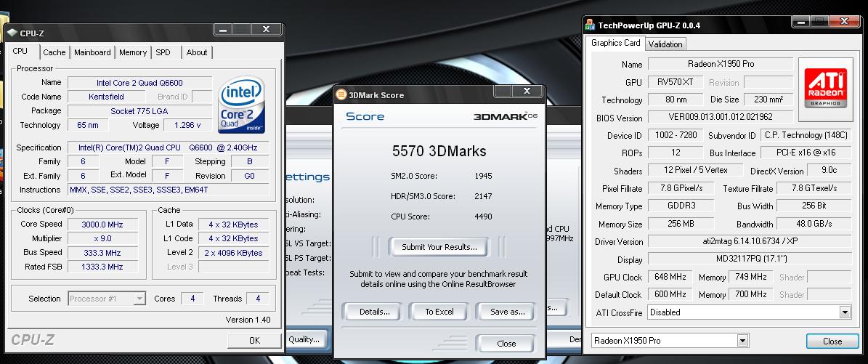Open the Processor #1 selection dropdown
Viewport: 868px width, 364px height.
(x=107, y=299)
